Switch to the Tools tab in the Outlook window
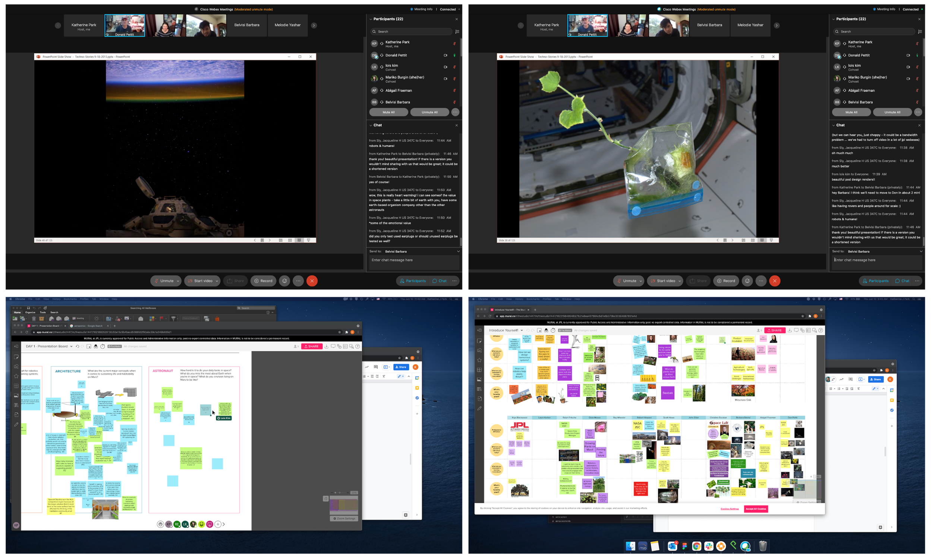The width and height of the screenshot is (932, 560). [x=43, y=313]
